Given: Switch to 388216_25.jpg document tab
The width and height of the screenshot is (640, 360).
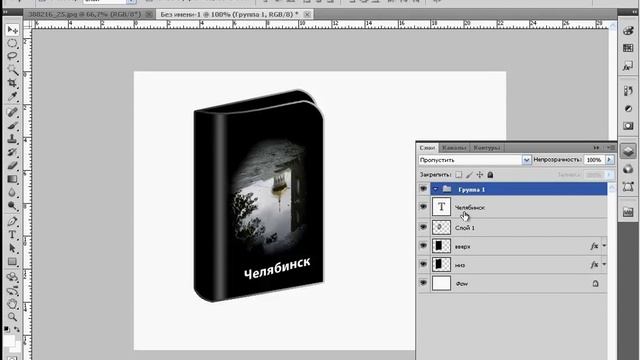Looking at the screenshot, I should click(x=84, y=14).
